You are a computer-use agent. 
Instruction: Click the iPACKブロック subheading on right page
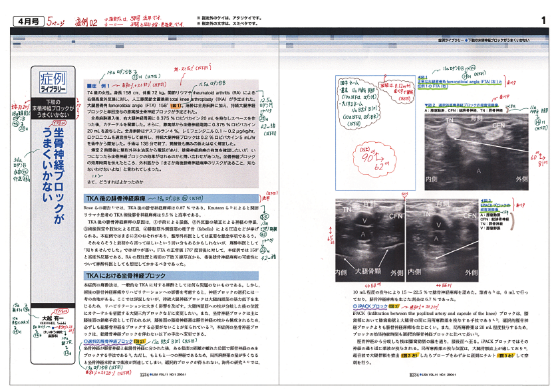pyautogui.click(x=370, y=307)
